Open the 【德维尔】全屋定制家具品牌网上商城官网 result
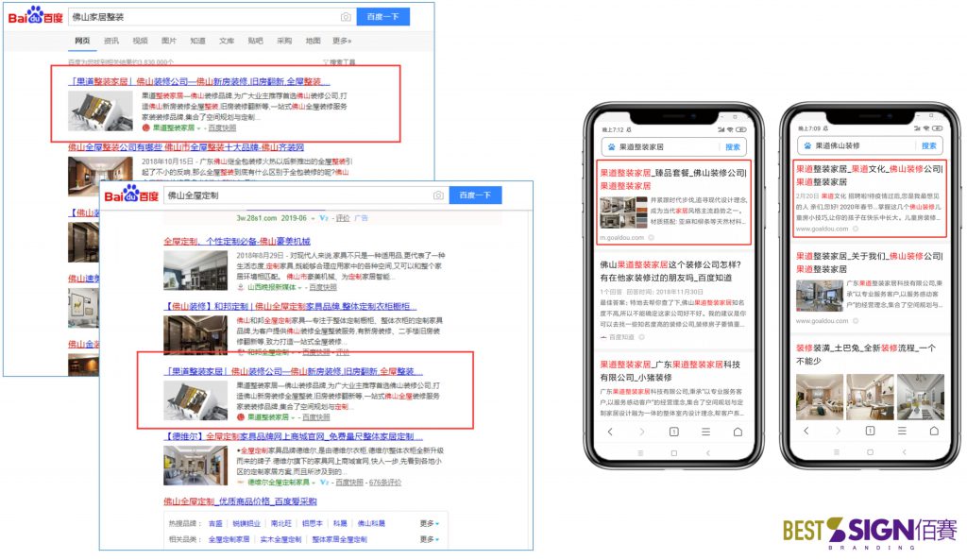This screenshot has width=967, height=560. coord(293,436)
